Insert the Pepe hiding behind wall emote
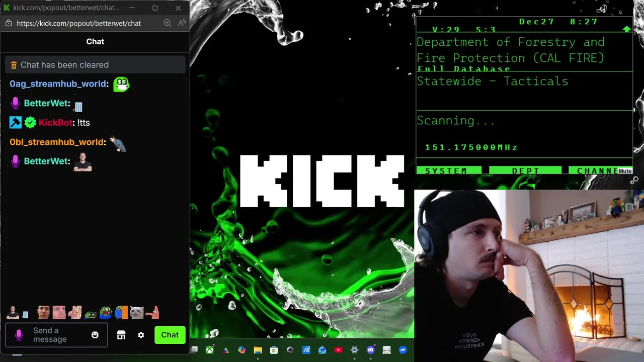 coord(121,313)
